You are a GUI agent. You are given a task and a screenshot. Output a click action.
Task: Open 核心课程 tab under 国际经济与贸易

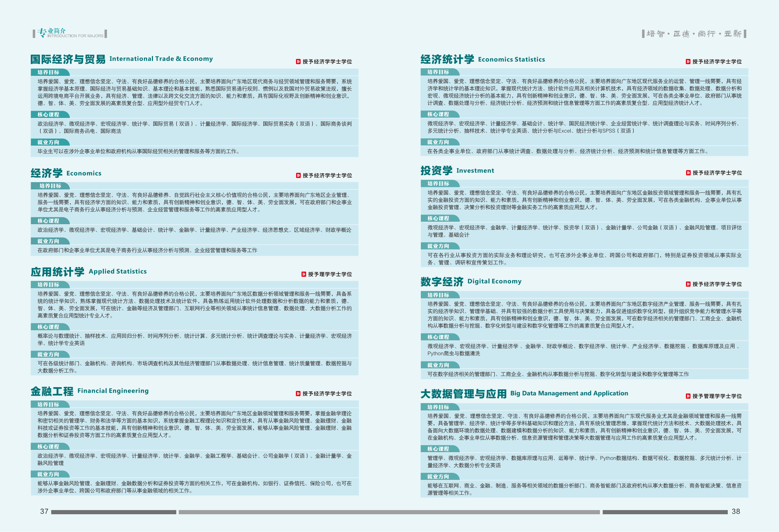pyautogui.click(x=50, y=115)
